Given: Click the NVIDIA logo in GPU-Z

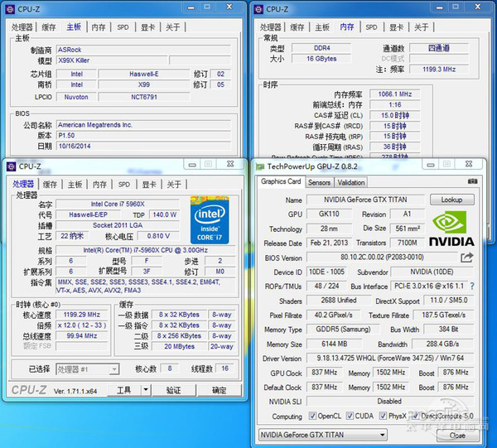Looking at the screenshot, I should point(451,228).
